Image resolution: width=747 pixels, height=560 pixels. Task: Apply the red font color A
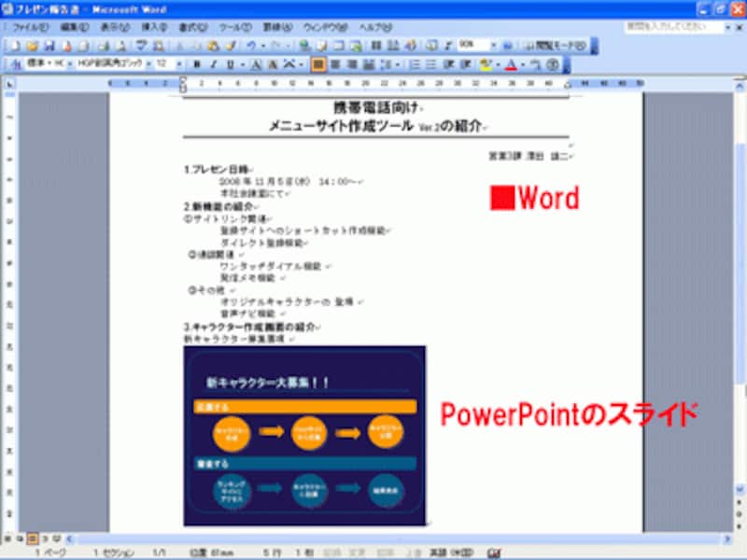tap(511, 64)
